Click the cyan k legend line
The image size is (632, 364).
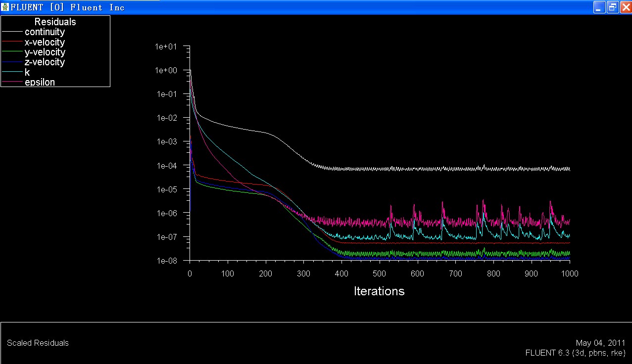coord(13,73)
